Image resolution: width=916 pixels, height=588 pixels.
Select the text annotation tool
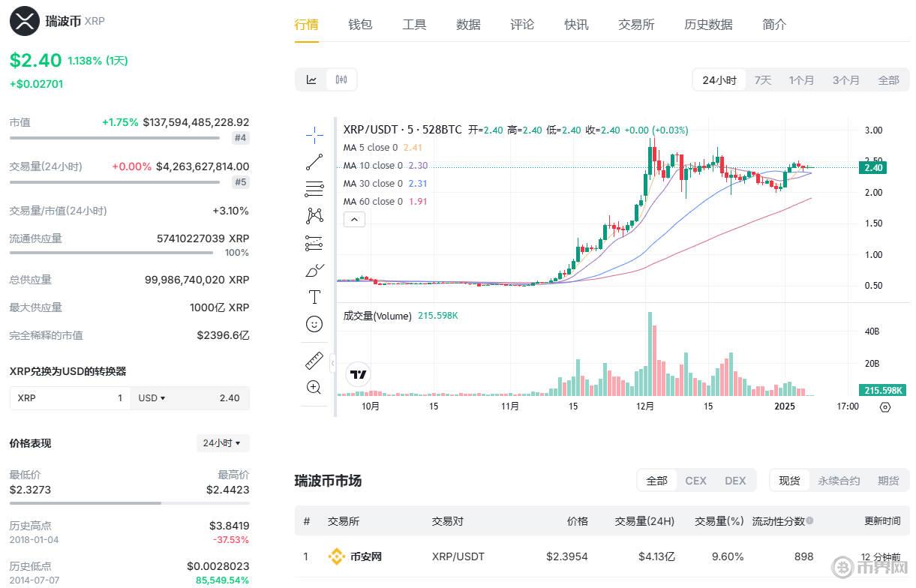[x=314, y=295]
